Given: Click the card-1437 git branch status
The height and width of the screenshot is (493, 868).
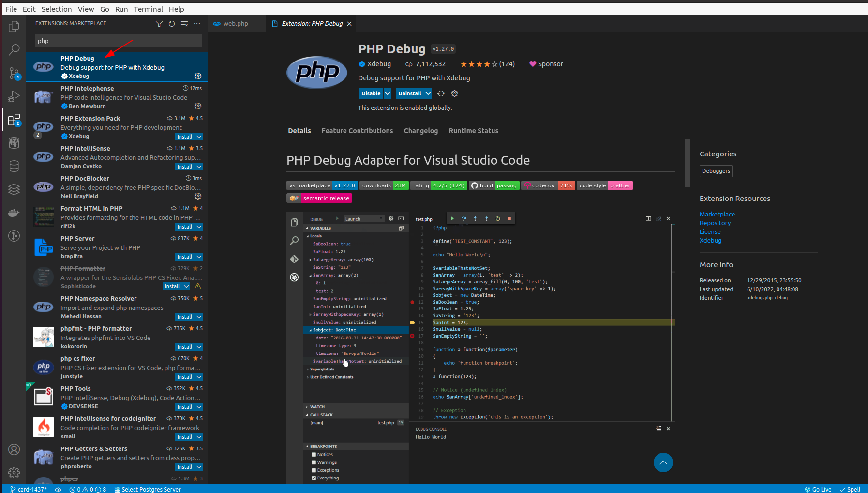Looking at the screenshot, I should tap(29, 489).
